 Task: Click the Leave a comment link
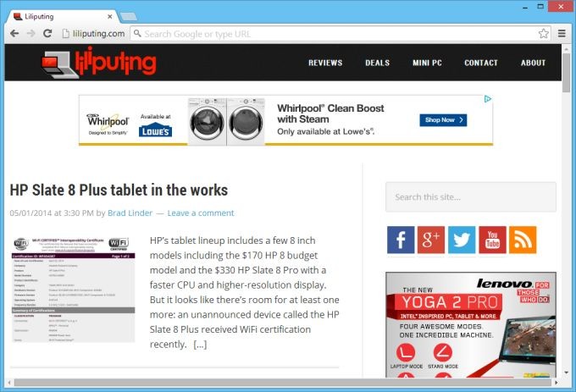(201, 213)
